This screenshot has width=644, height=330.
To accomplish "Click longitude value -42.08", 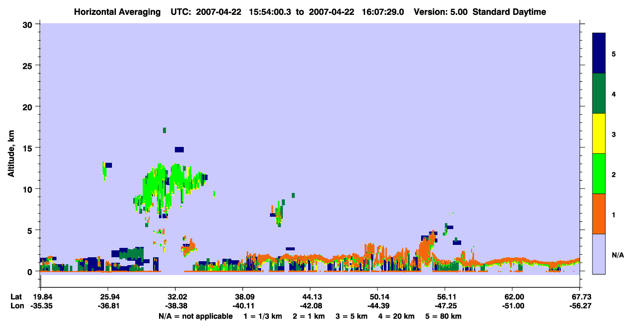I will [x=310, y=306].
